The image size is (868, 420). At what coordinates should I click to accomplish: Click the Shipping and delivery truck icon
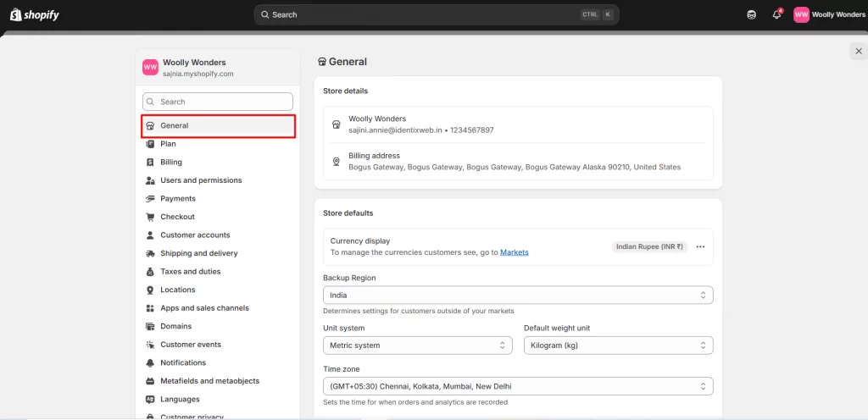tap(150, 254)
